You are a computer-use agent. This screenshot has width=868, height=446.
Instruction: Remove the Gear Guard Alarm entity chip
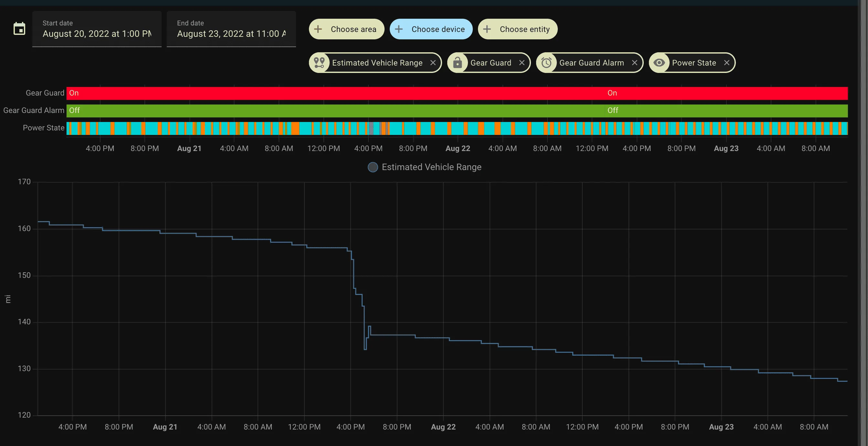pyautogui.click(x=634, y=63)
